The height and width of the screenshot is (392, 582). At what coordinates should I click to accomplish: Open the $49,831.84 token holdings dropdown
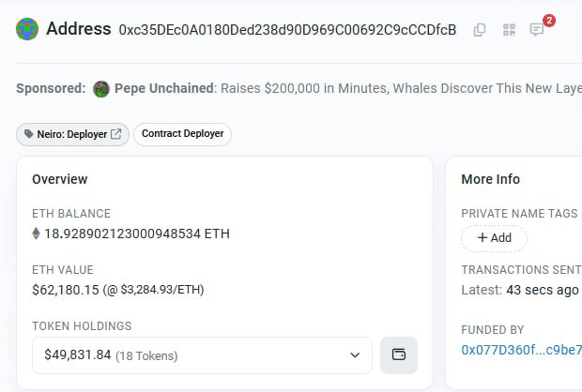pyautogui.click(x=202, y=355)
